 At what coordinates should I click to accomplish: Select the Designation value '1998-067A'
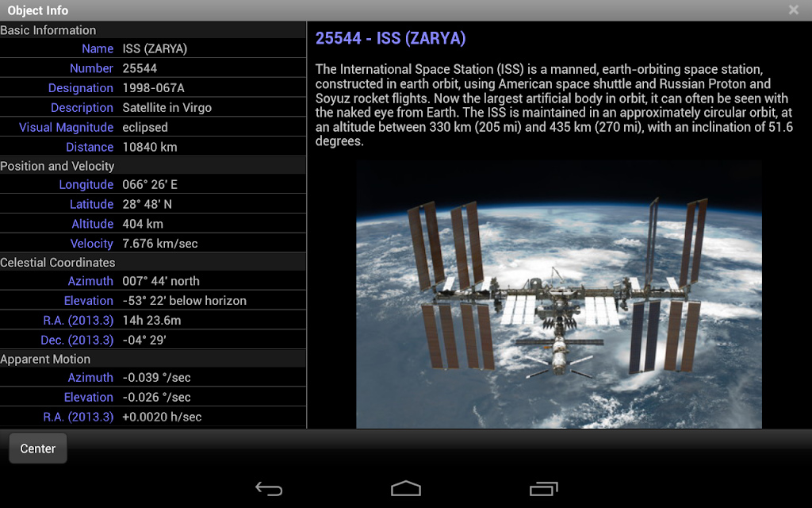pos(153,88)
